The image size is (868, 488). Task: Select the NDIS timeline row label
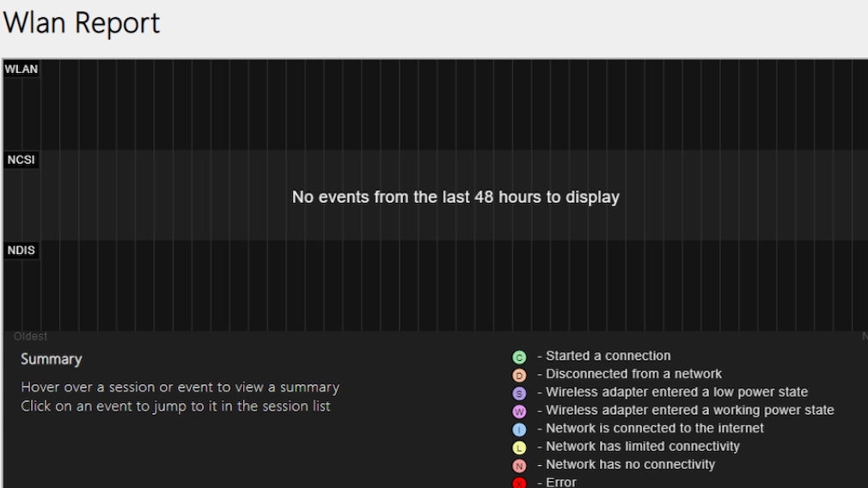[x=21, y=250]
